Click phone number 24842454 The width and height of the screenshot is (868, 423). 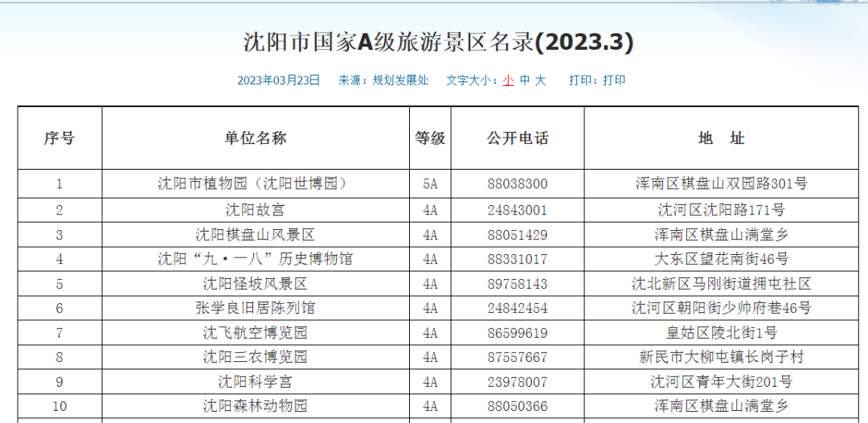[x=518, y=308]
